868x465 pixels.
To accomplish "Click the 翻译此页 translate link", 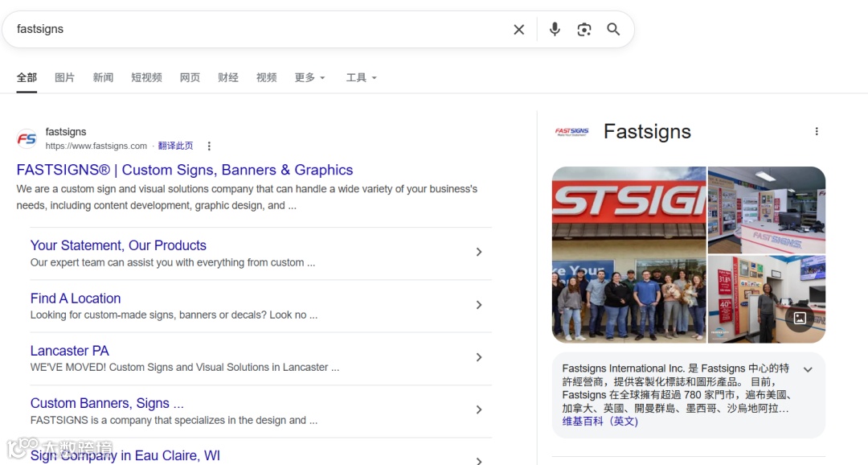I will tap(175, 146).
